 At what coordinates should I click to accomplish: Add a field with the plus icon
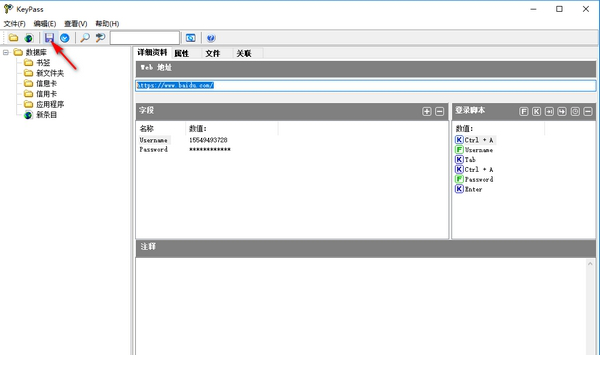[x=427, y=111]
